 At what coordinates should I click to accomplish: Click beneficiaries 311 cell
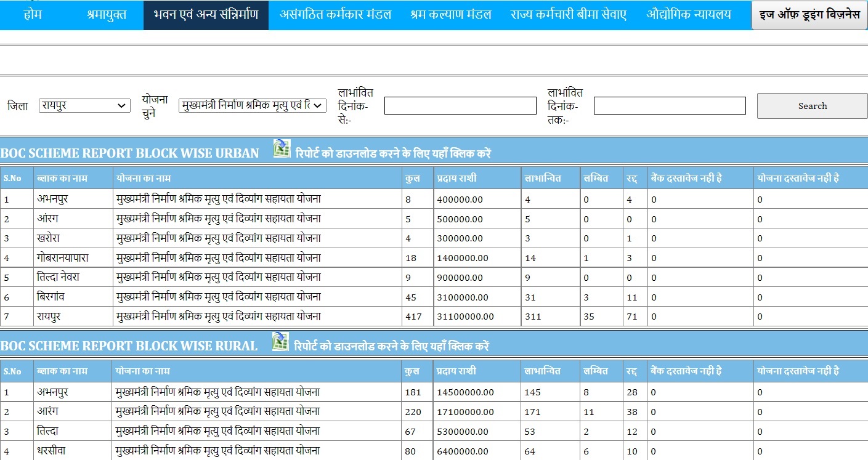pos(551,317)
